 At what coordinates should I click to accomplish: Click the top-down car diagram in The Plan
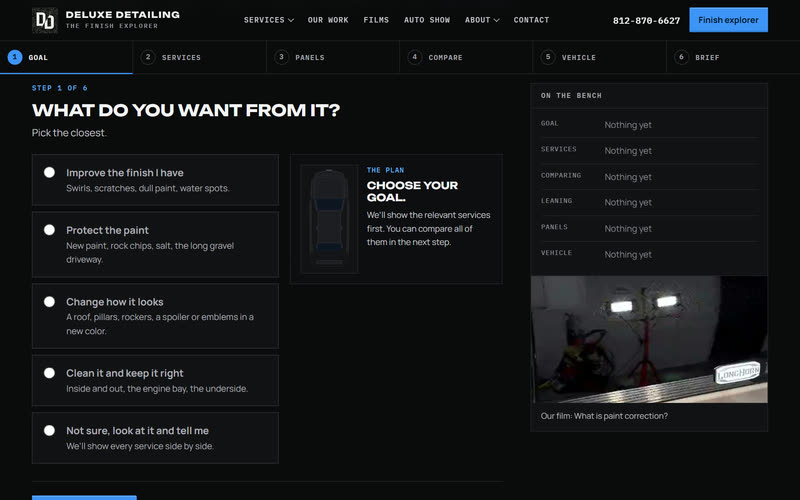pyautogui.click(x=329, y=218)
